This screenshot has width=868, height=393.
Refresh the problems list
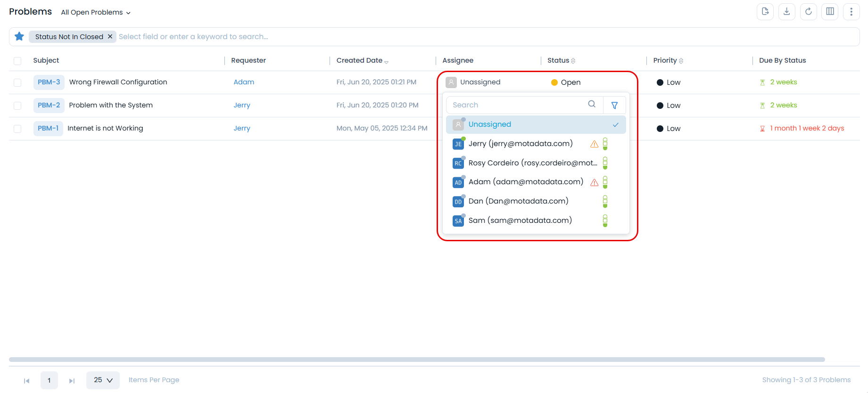click(x=808, y=12)
